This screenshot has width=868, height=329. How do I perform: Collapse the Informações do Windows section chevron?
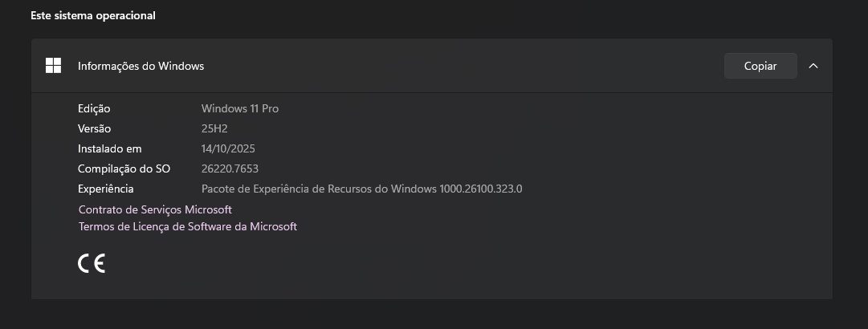pyautogui.click(x=813, y=66)
